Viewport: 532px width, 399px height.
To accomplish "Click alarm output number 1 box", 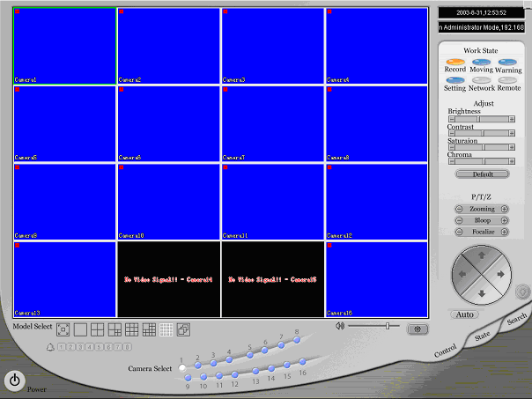I will pyautogui.click(x=62, y=347).
